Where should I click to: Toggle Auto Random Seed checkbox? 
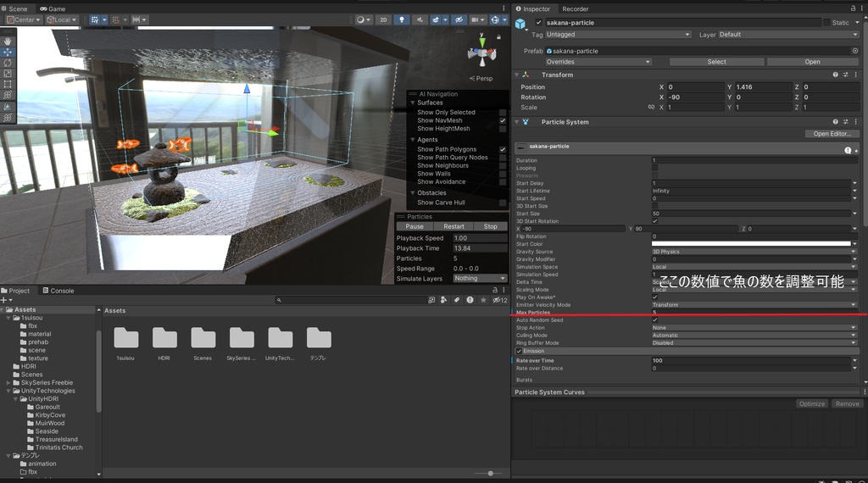pyautogui.click(x=655, y=319)
